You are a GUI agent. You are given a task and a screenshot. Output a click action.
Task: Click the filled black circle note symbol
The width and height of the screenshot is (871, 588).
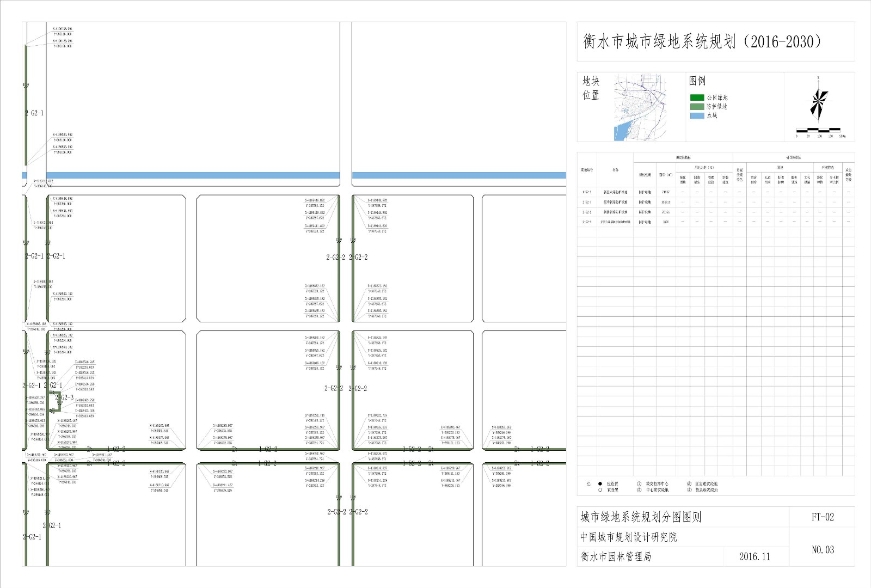(x=600, y=483)
